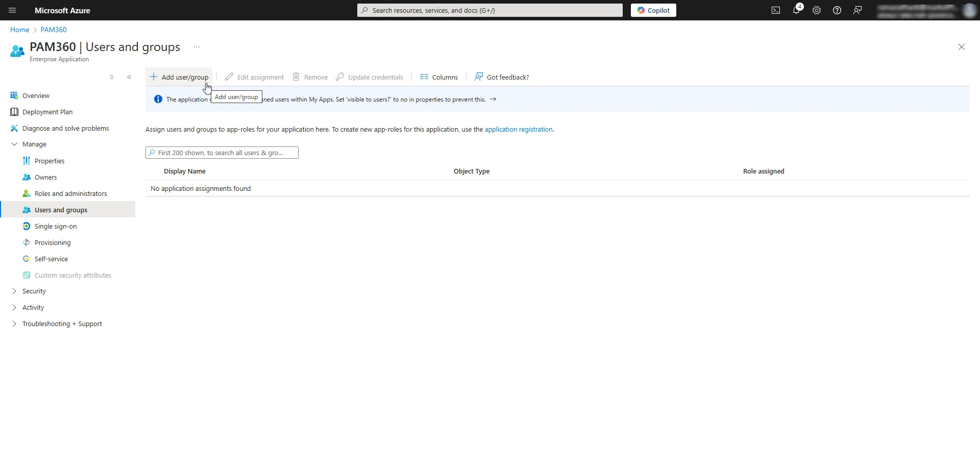
Task: Click the application registration link
Action: point(519,129)
